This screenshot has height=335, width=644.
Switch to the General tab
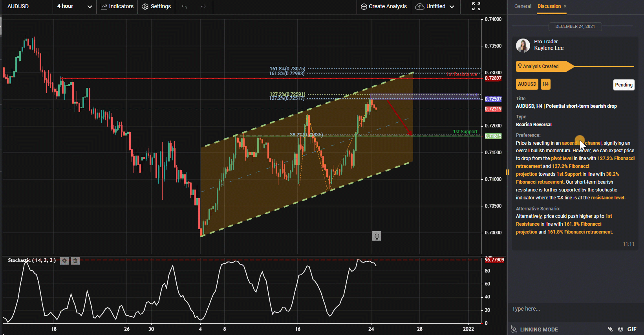(523, 6)
